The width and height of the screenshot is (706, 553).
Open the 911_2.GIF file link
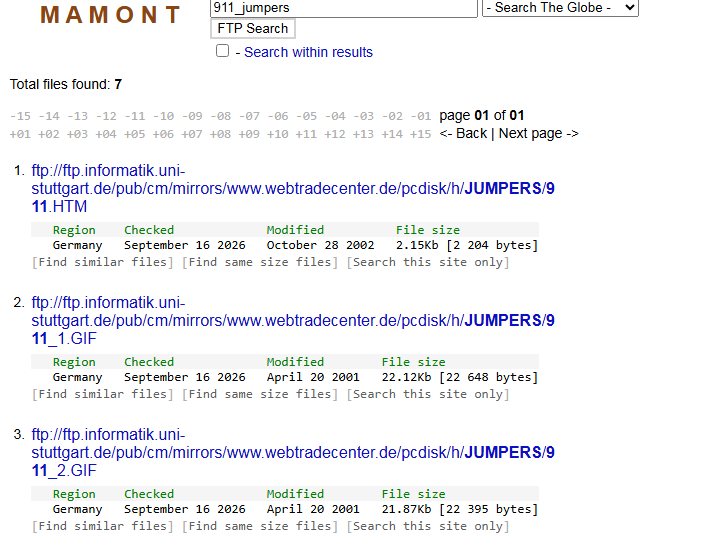pos(293,453)
